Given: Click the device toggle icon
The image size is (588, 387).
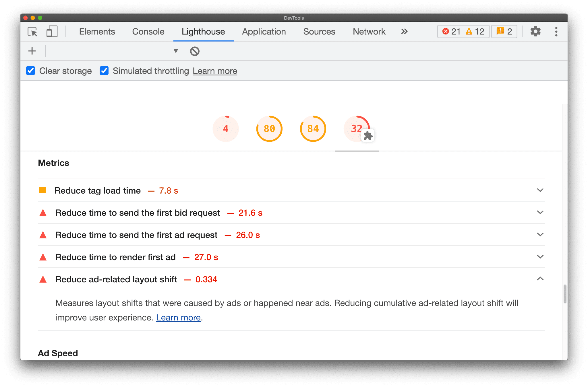Looking at the screenshot, I should coord(51,31).
